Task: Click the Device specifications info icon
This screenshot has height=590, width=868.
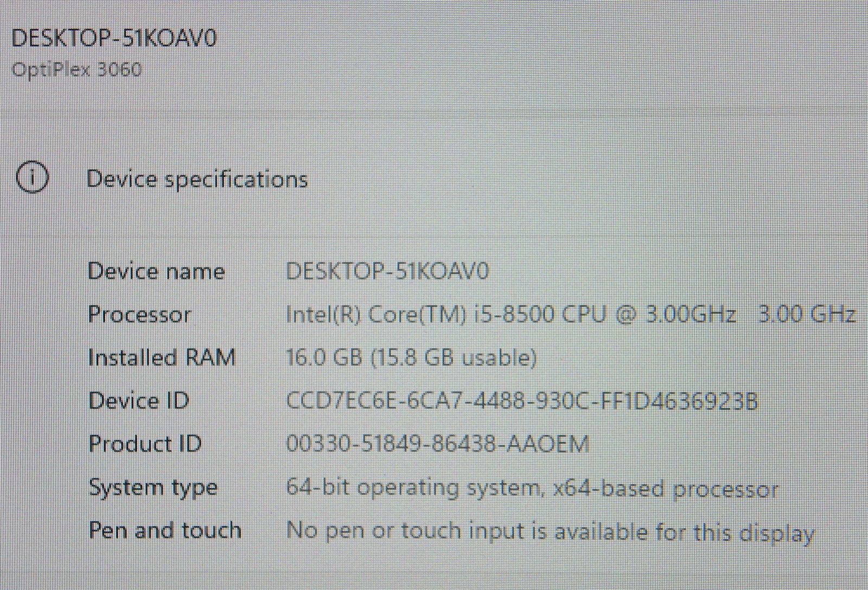Action: (33, 178)
